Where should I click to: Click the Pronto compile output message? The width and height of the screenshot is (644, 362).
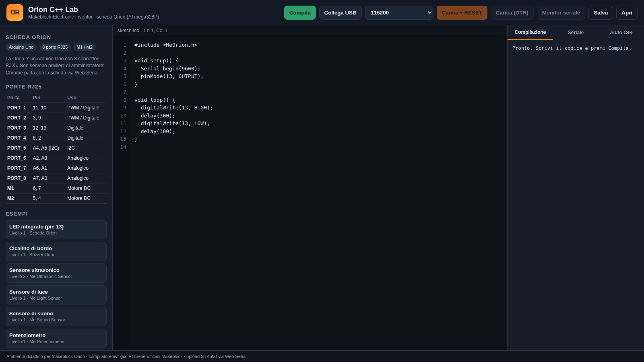coord(572,48)
